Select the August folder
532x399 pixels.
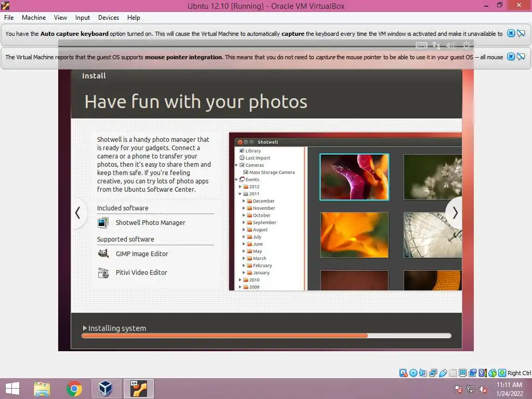(257, 230)
